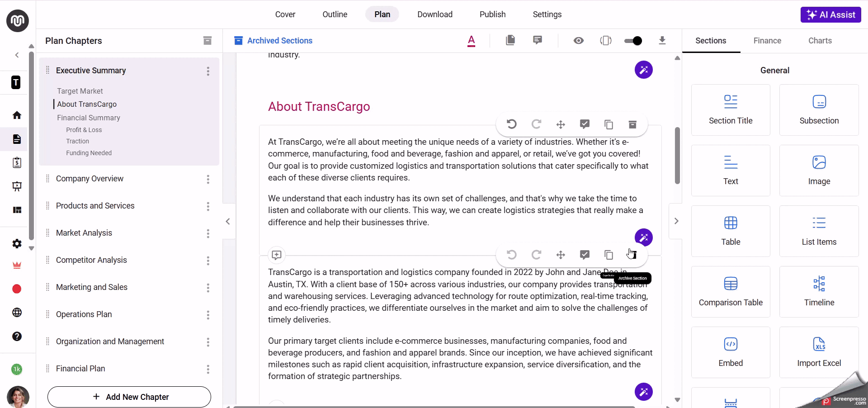Viewport: 868px width, 408px height.
Task: Click the add comment icon beside second section
Action: pyautogui.click(x=277, y=255)
